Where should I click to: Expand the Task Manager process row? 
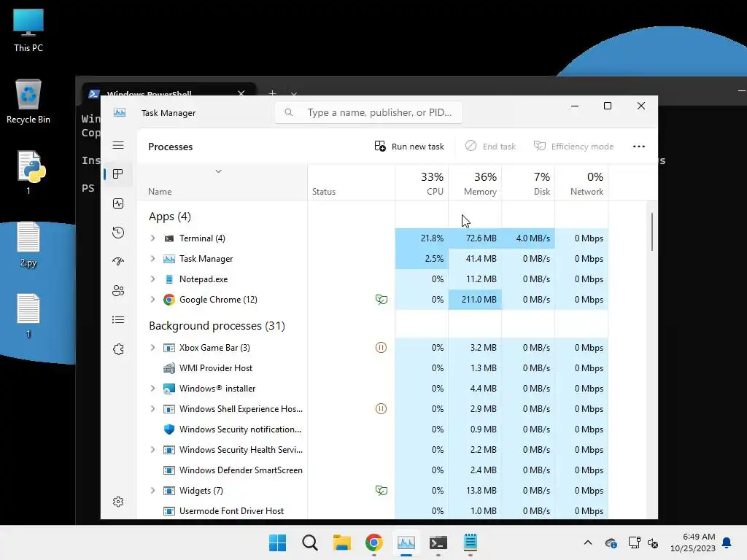153,259
